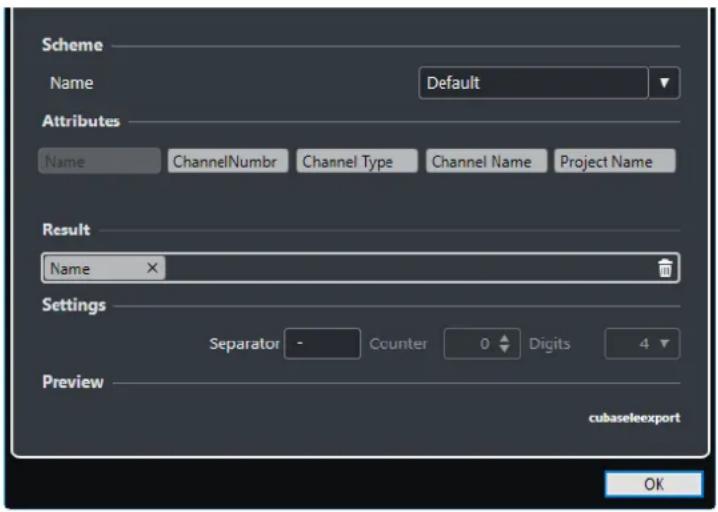Image resolution: width=718 pixels, height=512 pixels.
Task: Add the Channel Type attribute
Action: click(357, 161)
